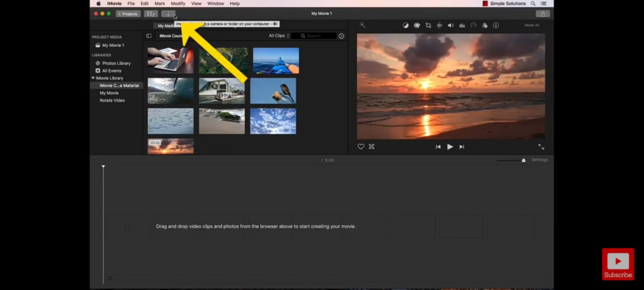Open the Import Media down-arrow button

168,14
